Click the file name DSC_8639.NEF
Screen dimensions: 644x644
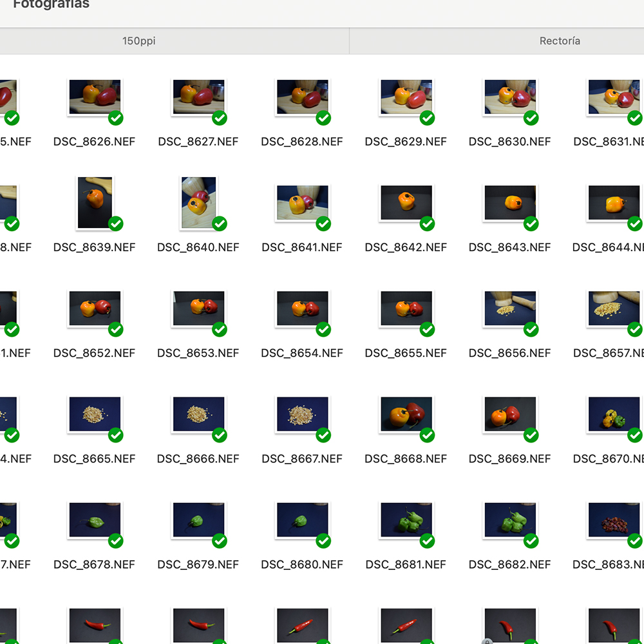coord(95,247)
